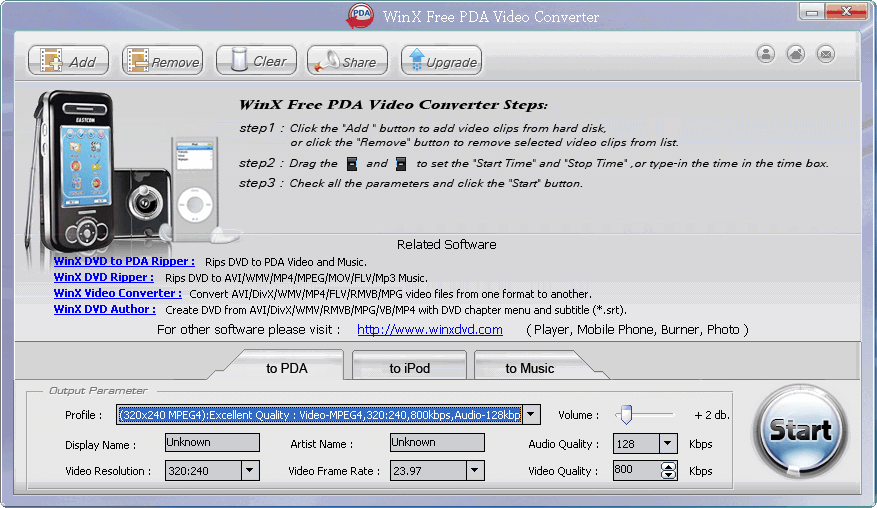Screen dimensions: 877x508
Task: Open the WinX DVD to PDA Ripper link
Action: tap(124, 261)
